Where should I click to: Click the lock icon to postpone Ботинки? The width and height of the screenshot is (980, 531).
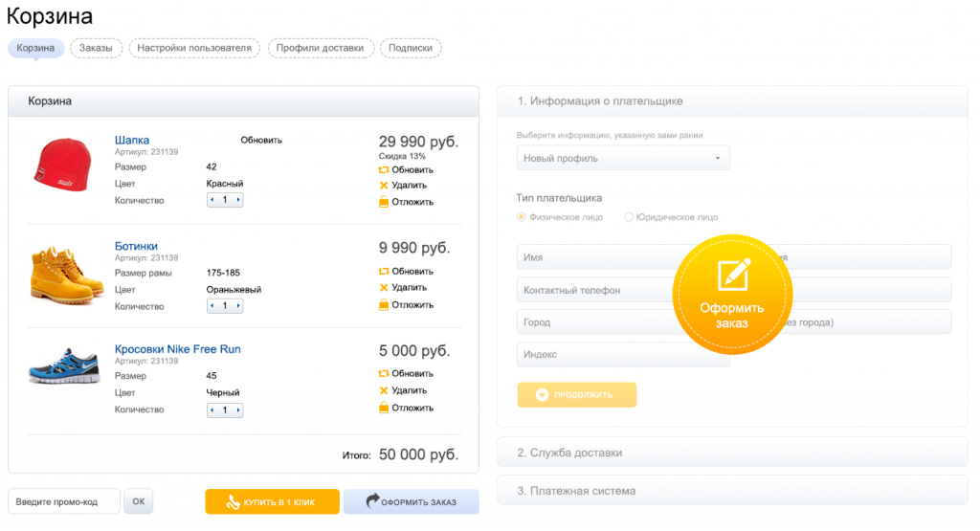(x=384, y=304)
